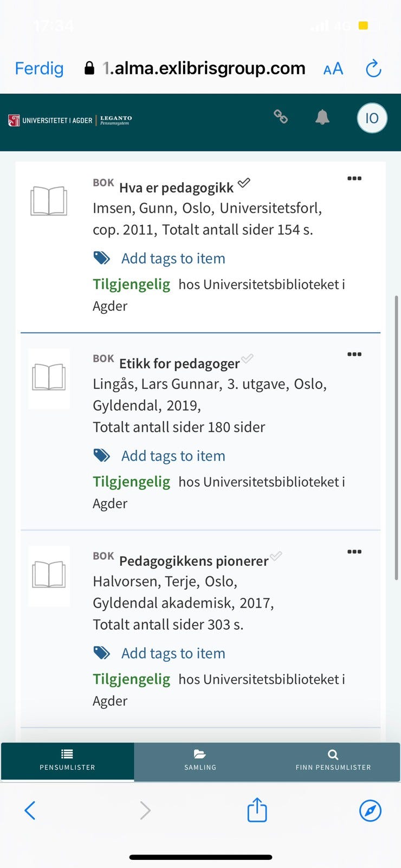Expand options for Pedagogikkens pionerer

pos(354,551)
